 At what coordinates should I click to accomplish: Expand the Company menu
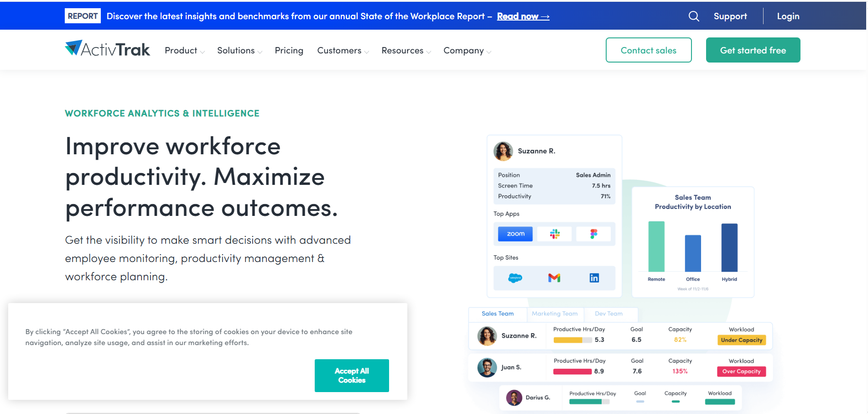point(467,51)
